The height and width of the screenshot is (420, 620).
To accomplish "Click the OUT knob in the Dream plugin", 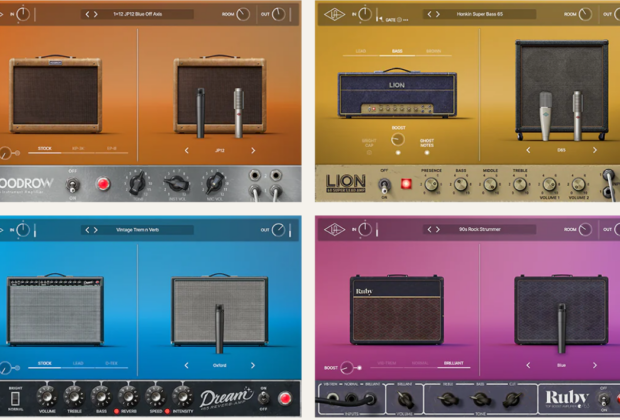I will click(278, 230).
